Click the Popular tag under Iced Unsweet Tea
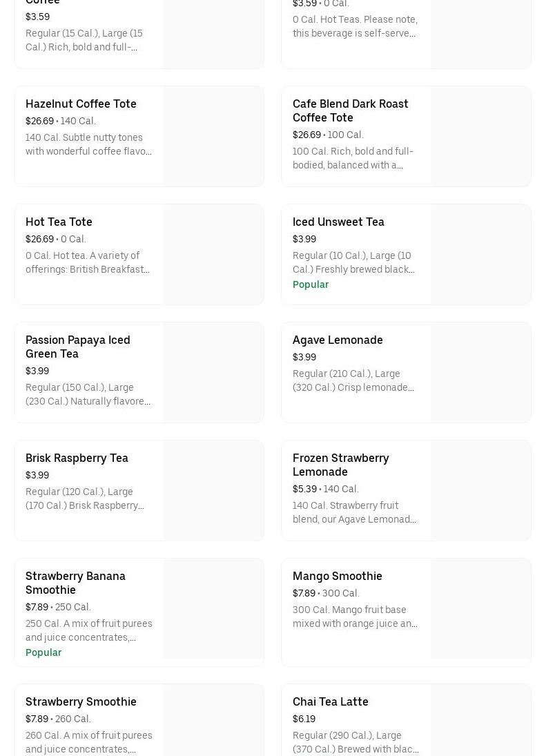The width and height of the screenshot is (555, 756). (311, 284)
